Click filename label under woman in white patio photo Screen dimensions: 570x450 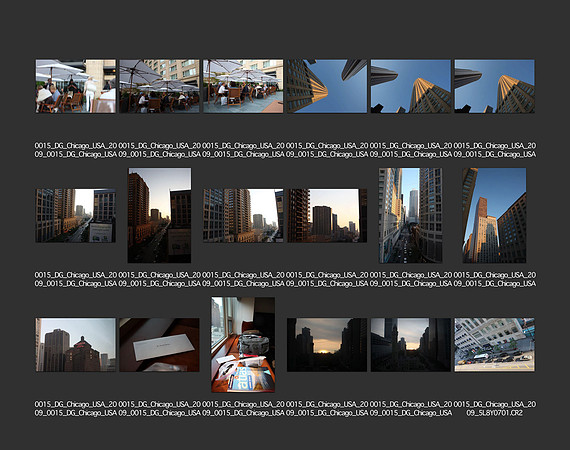(76, 150)
